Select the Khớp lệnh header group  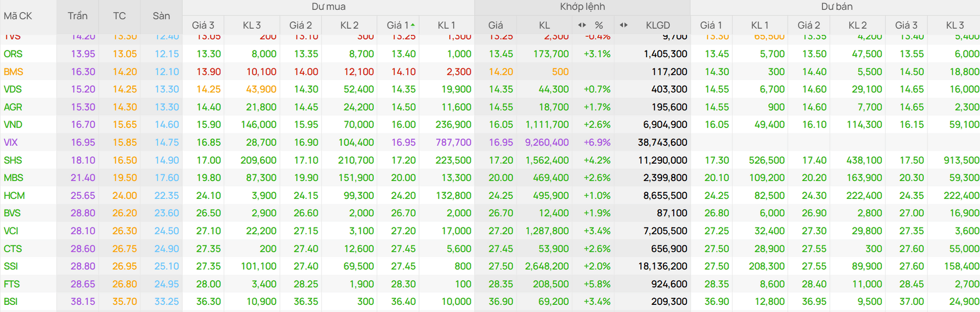point(582,7)
